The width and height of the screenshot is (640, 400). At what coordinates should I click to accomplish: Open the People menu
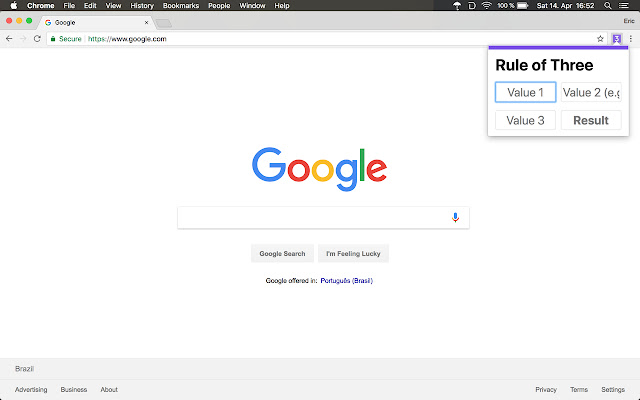[x=219, y=6]
